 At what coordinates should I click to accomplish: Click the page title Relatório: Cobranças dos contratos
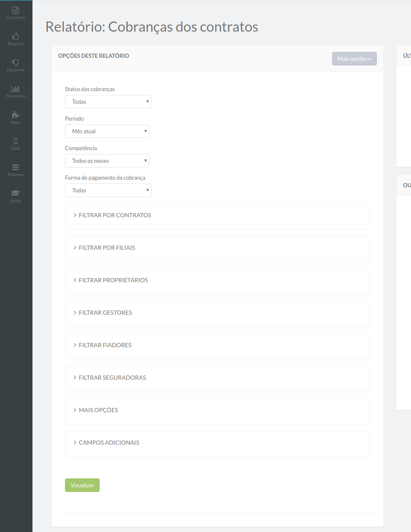point(152,27)
